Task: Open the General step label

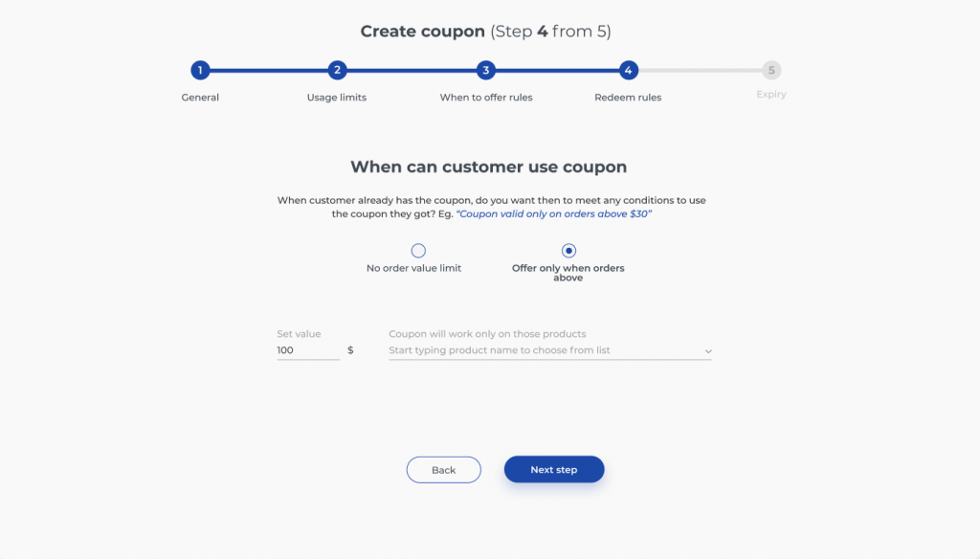Action: (200, 98)
